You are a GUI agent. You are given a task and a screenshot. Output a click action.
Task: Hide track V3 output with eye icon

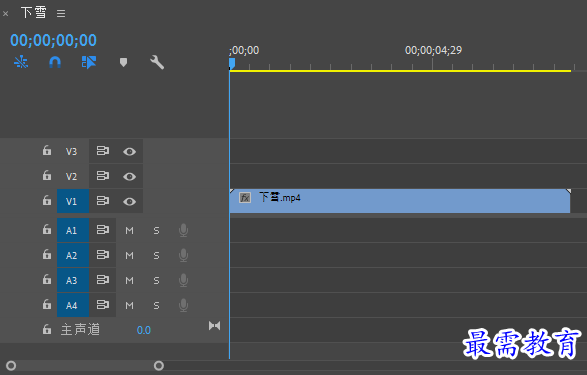point(130,152)
